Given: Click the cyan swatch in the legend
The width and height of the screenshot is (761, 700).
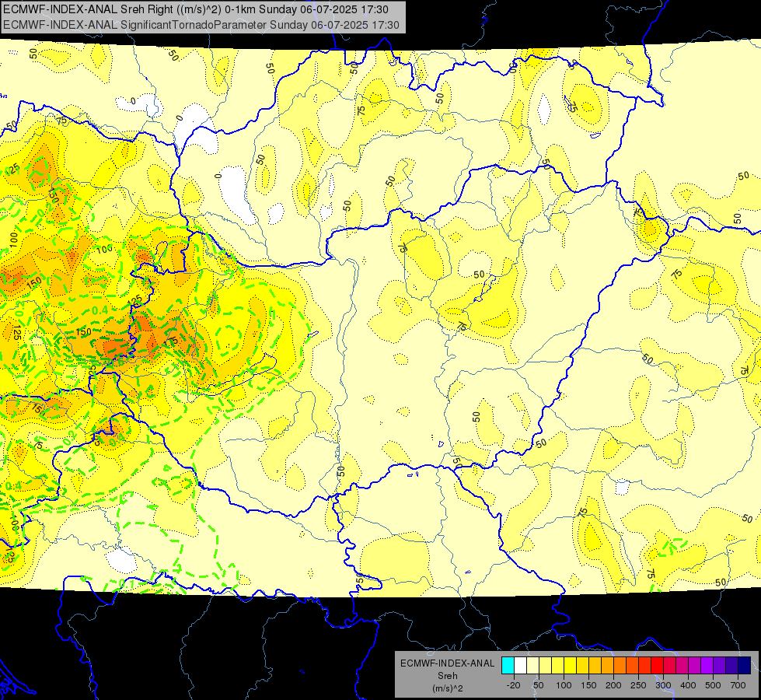Looking at the screenshot, I should 508,666.
